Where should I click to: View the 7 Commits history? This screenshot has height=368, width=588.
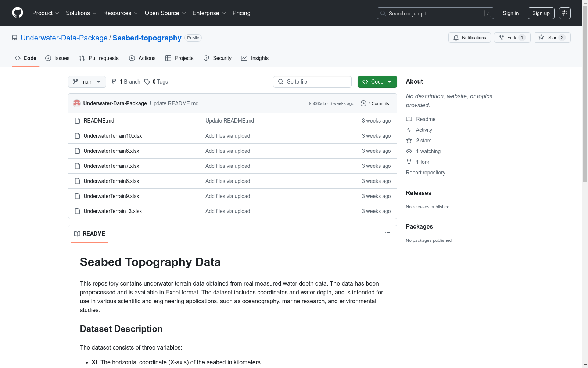coord(375,103)
